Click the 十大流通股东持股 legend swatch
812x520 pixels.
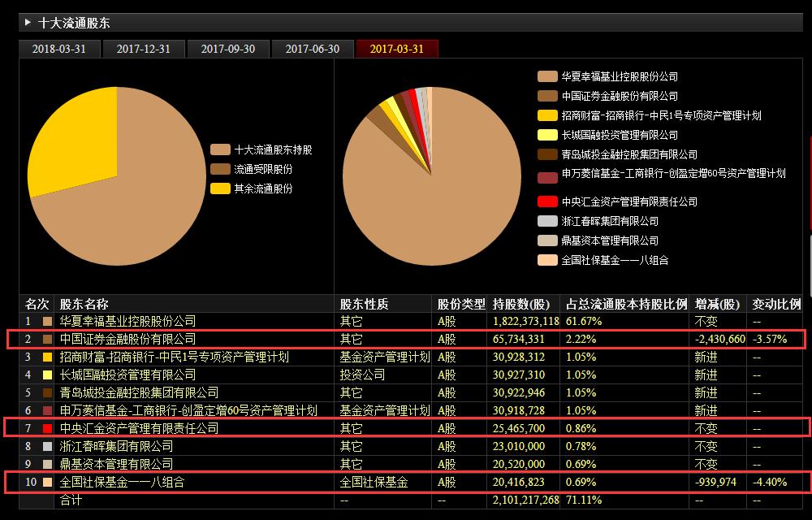(220, 149)
